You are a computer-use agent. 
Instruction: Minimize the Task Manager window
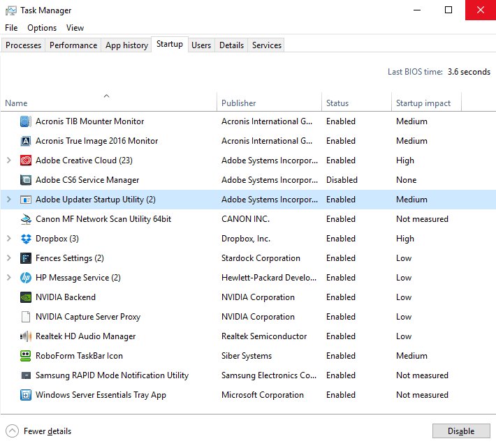coord(417,10)
